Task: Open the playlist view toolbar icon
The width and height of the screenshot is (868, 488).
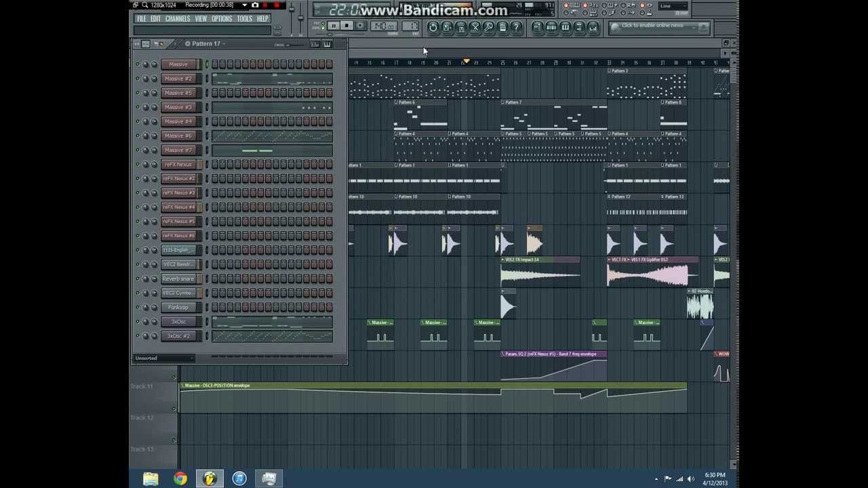Action: point(537,27)
